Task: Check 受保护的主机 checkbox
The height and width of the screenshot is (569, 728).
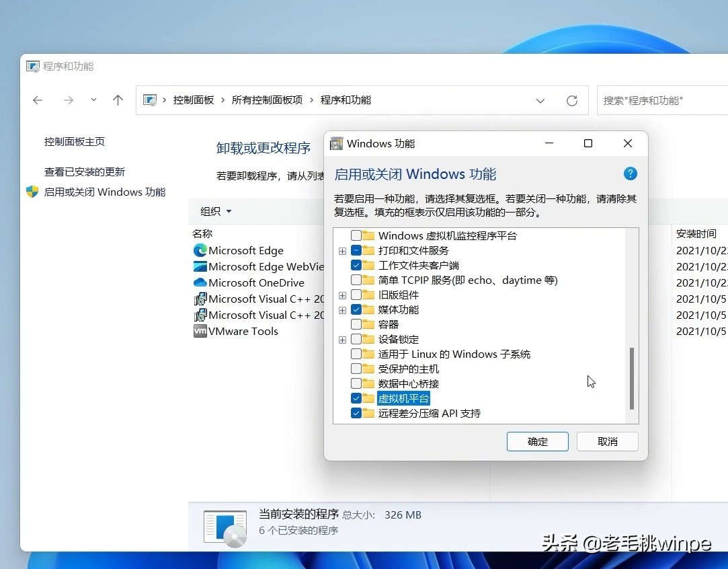Action: click(356, 369)
